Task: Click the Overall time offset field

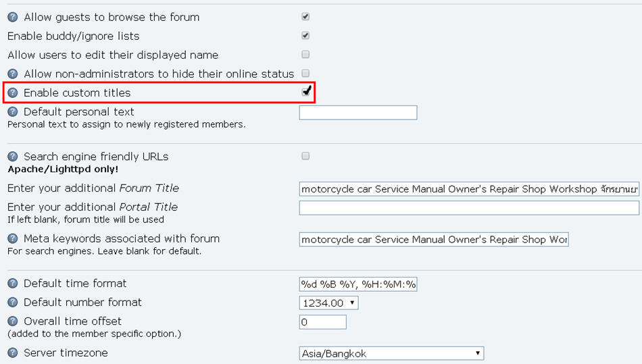Action: pos(323,322)
